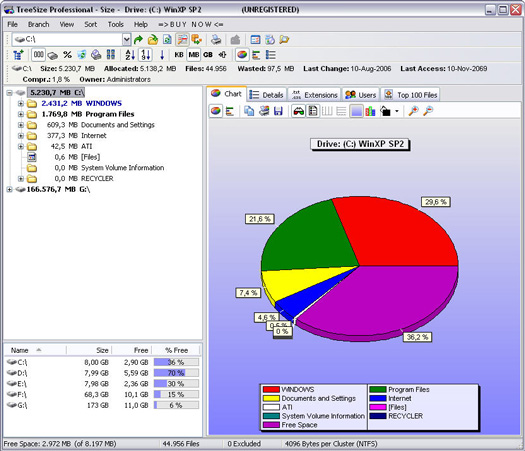Toggle sort by name A-Z

point(130,55)
